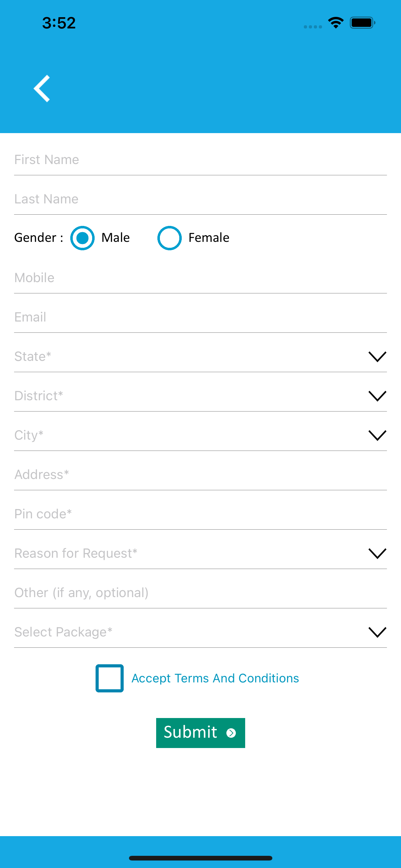Open the Accept Terms And Conditions link
Screen dimensions: 401x868
[215, 678]
